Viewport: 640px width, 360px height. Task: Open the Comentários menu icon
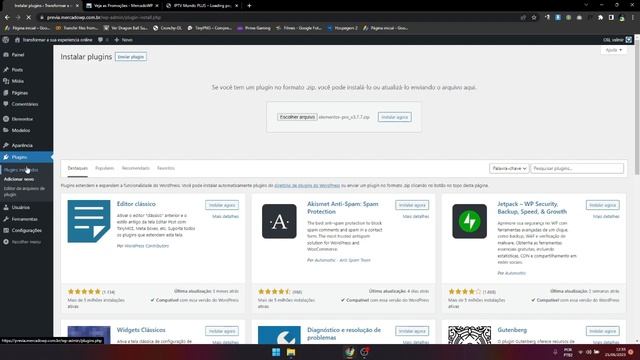pyautogui.click(x=6, y=104)
